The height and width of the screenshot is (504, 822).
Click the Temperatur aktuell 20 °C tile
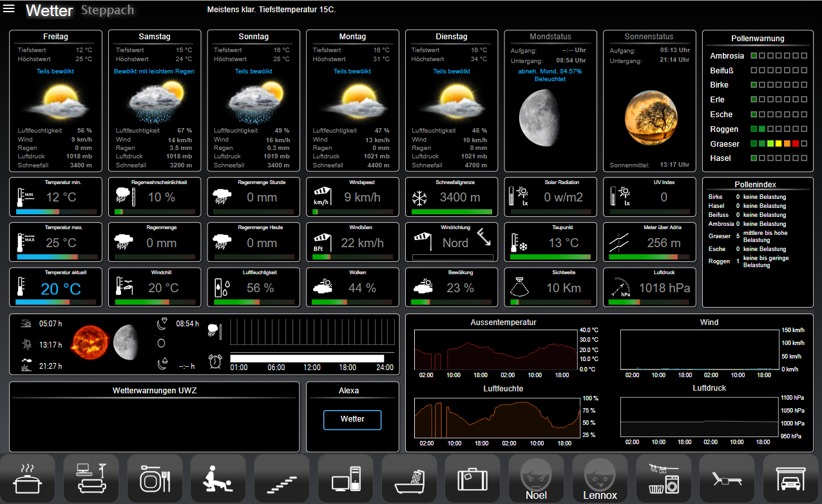tap(55, 287)
